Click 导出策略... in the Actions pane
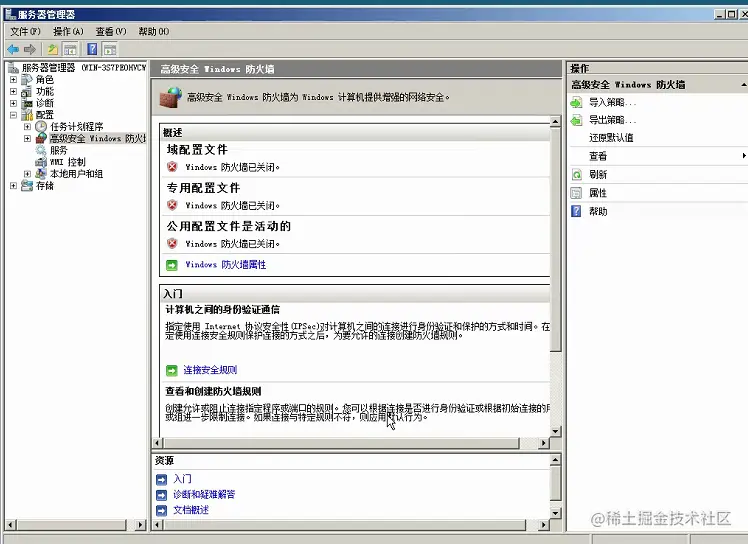 click(613, 120)
